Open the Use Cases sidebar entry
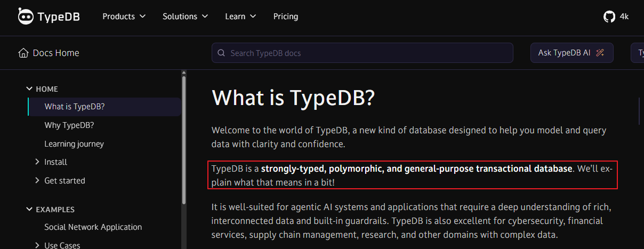 pos(62,245)
